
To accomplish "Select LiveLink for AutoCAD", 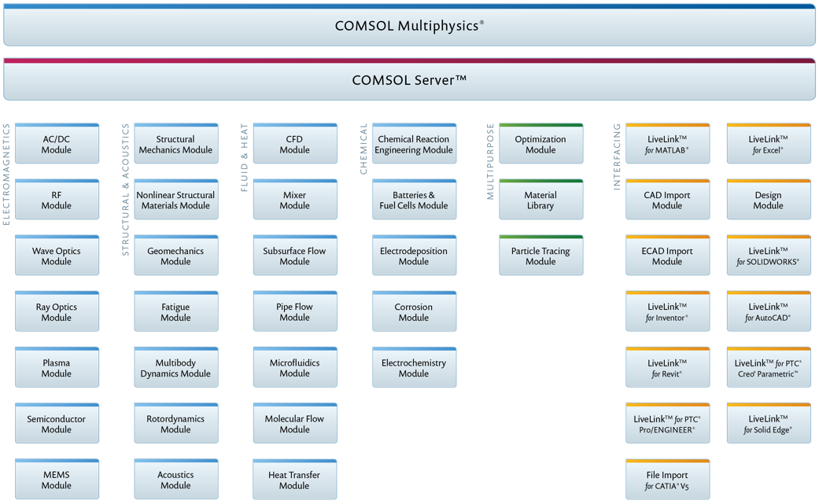I will [x=769, y=311].
